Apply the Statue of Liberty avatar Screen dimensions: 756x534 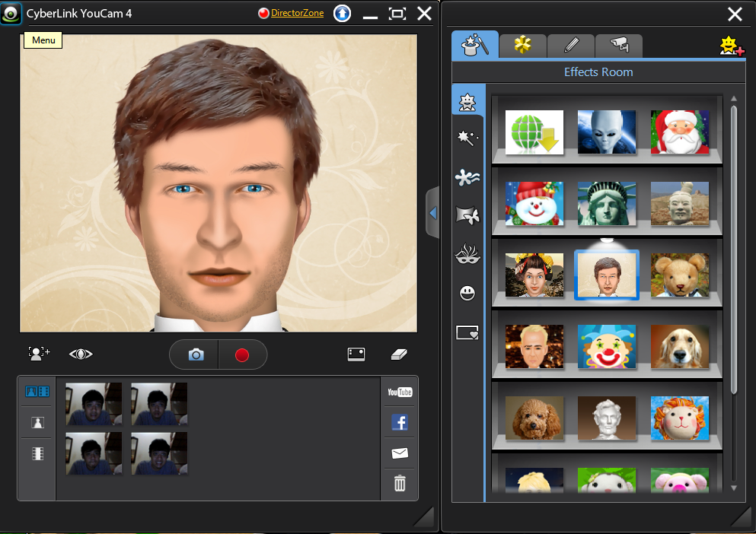point(607,203)
